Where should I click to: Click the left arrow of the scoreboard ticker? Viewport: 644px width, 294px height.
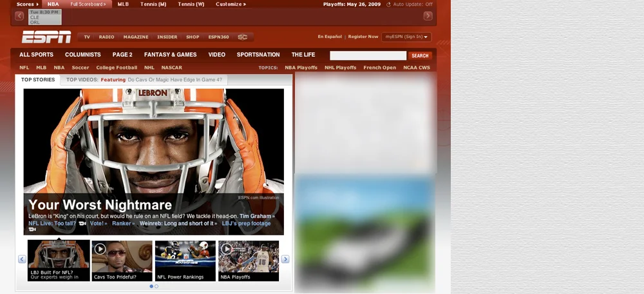coord(19,16)
